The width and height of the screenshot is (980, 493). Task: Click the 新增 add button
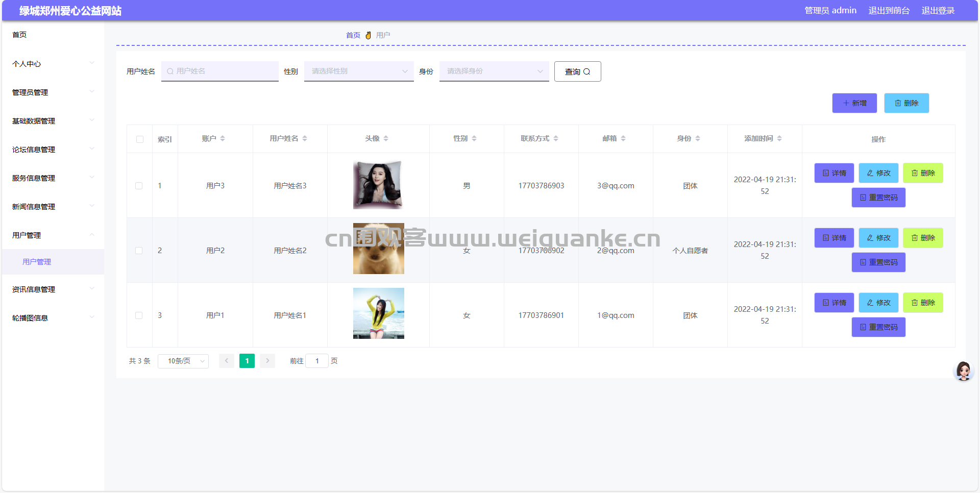point(854,103)
